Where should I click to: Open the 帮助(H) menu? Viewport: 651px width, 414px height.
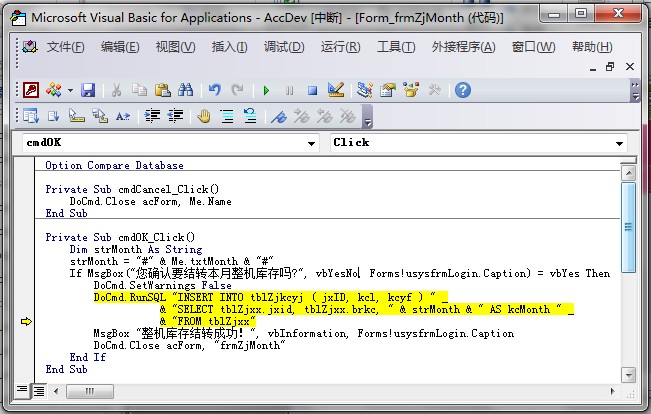click(x=592, y=47)
